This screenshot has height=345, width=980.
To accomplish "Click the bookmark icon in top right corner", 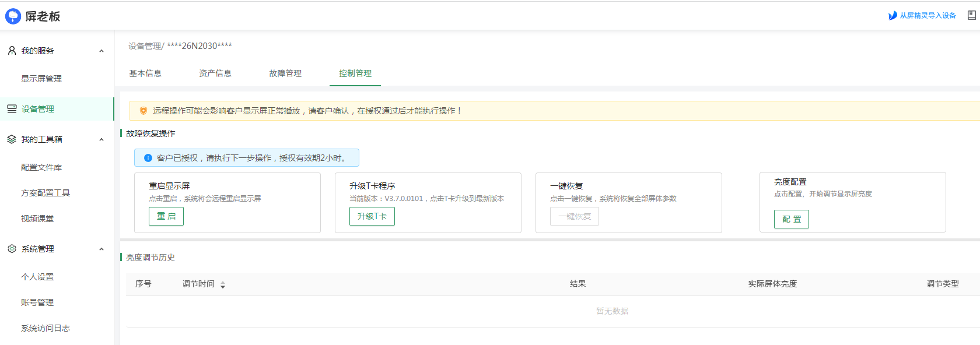I will 971,16.
